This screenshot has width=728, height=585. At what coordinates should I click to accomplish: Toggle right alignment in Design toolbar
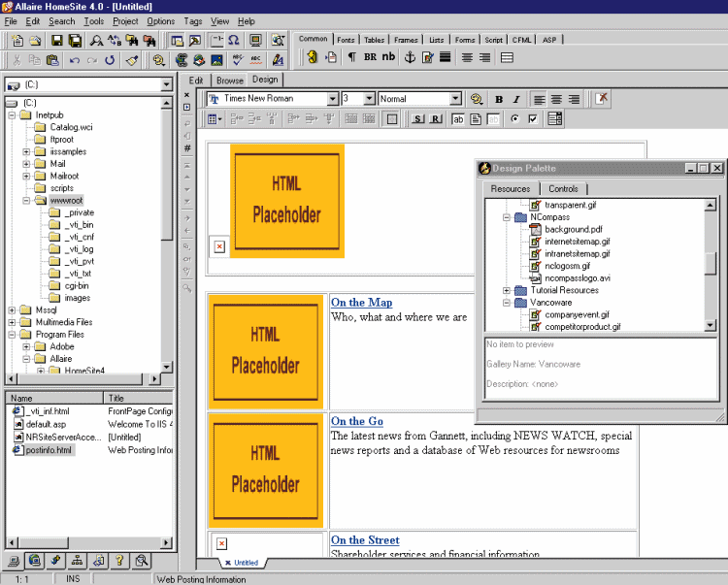[575, 99]
